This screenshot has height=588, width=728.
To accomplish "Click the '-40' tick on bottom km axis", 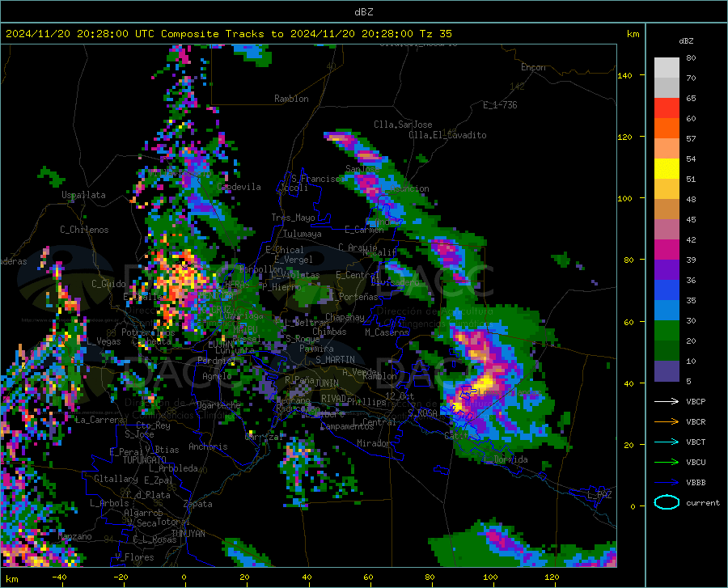I will 59,577.
